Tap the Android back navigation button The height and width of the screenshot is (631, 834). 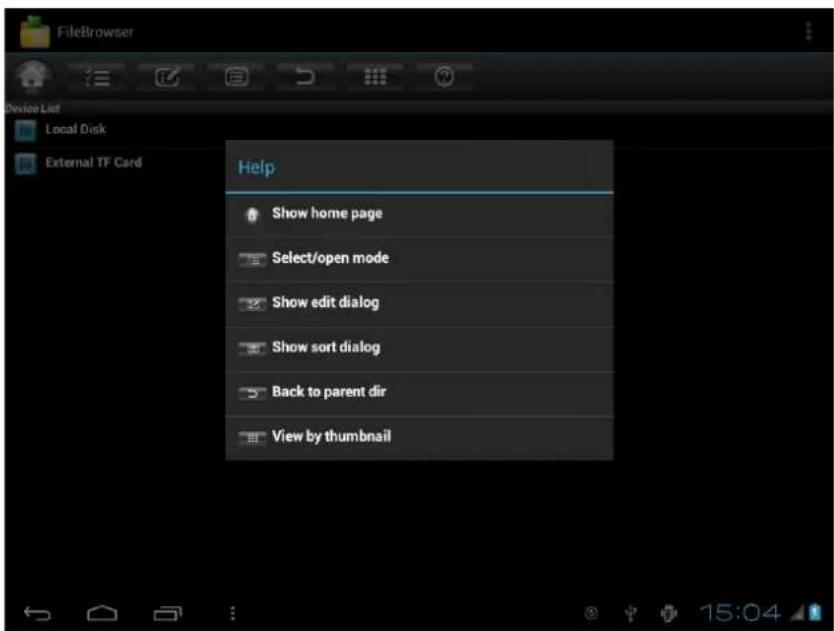pos(37,613)
